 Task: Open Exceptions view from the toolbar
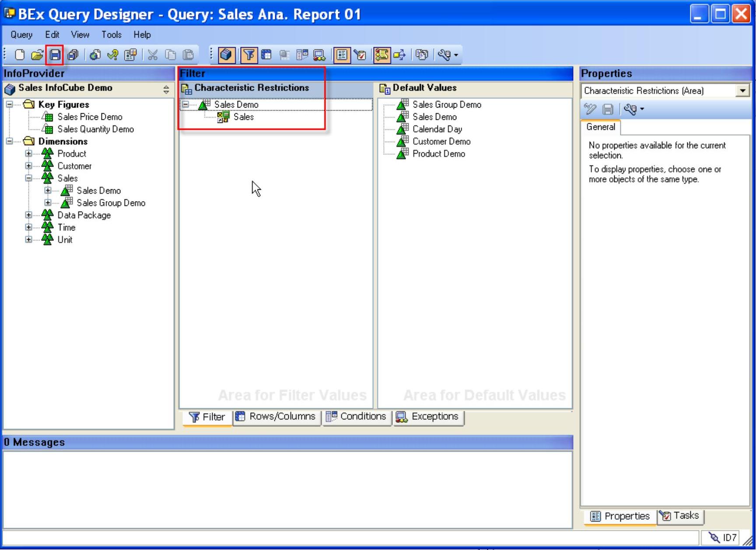319,55
